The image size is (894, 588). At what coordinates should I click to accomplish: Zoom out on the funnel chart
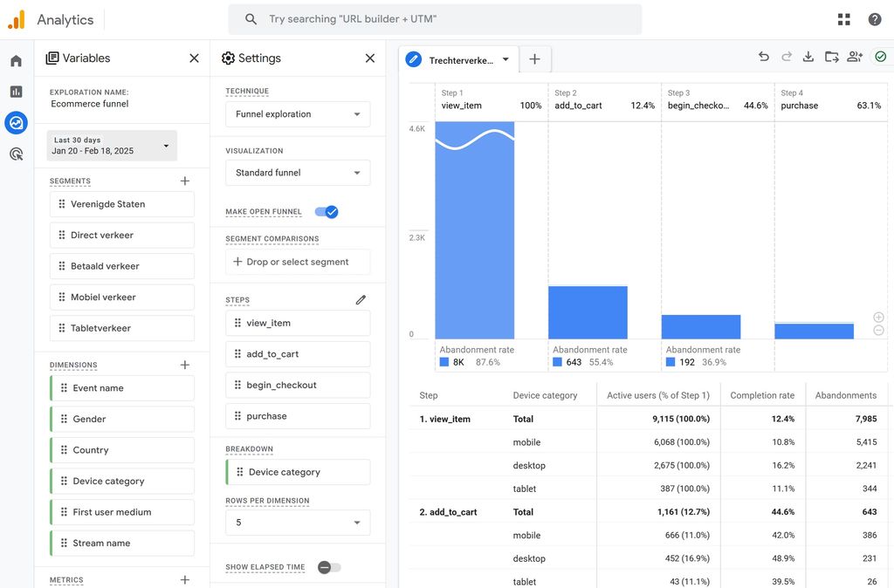pos(878,331)
